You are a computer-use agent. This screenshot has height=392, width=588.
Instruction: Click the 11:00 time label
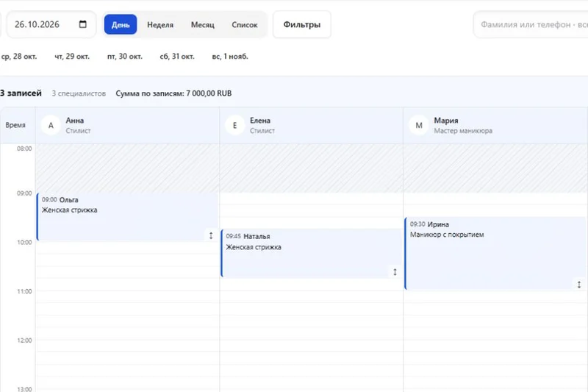click(x=24, y=291)
